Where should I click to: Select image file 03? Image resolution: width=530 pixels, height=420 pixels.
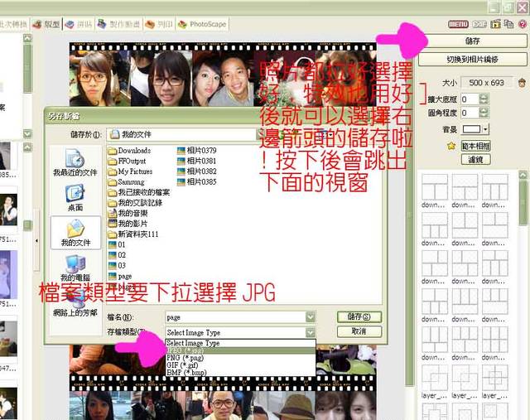(x=117, y=265)
